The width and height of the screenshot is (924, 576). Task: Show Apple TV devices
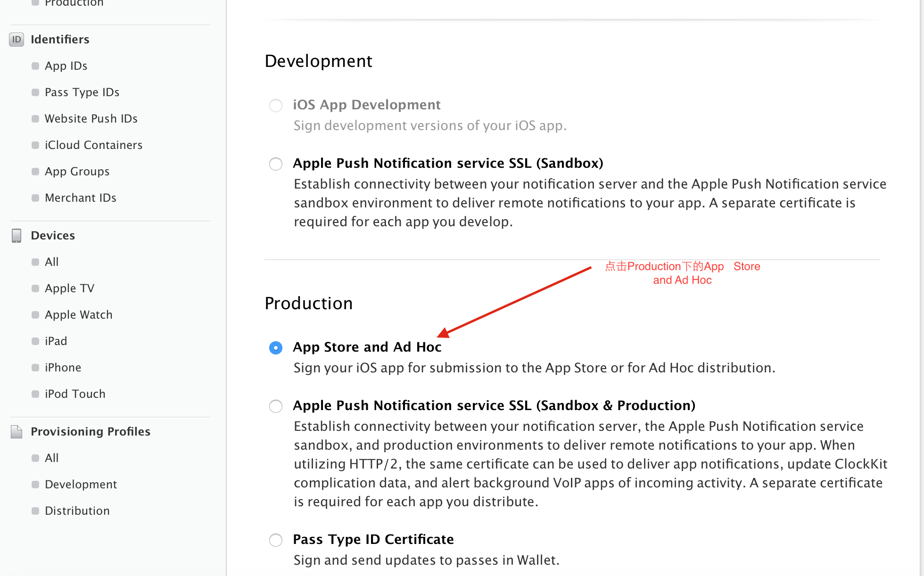69,288
